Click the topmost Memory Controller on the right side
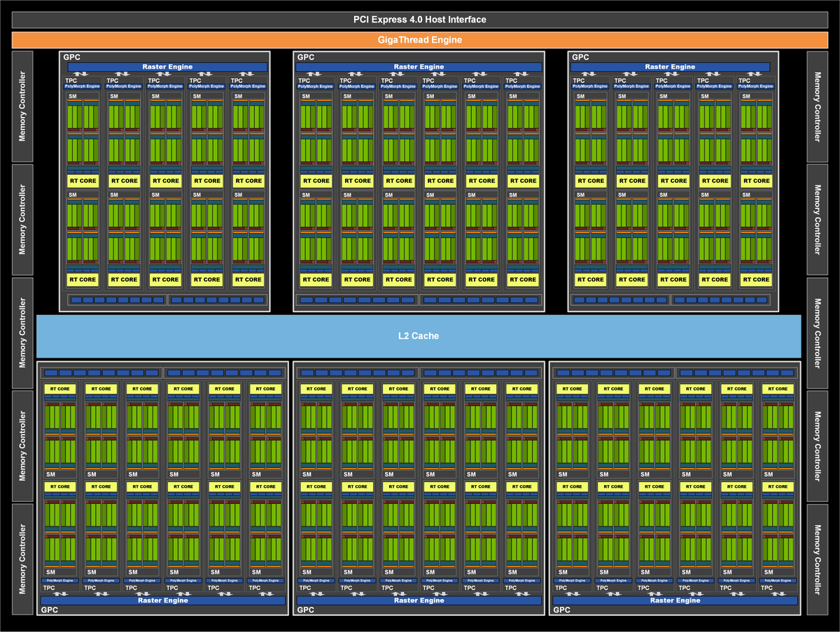 [817, 106]
